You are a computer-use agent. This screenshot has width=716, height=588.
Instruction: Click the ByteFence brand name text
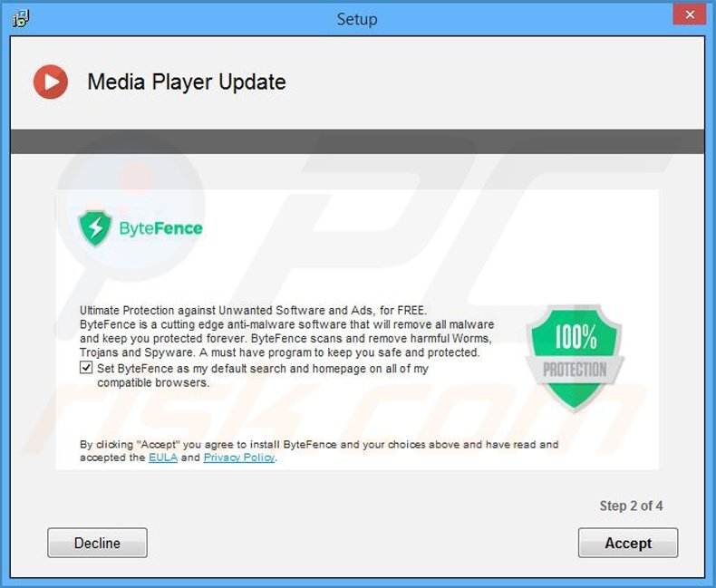coord(160,228)
